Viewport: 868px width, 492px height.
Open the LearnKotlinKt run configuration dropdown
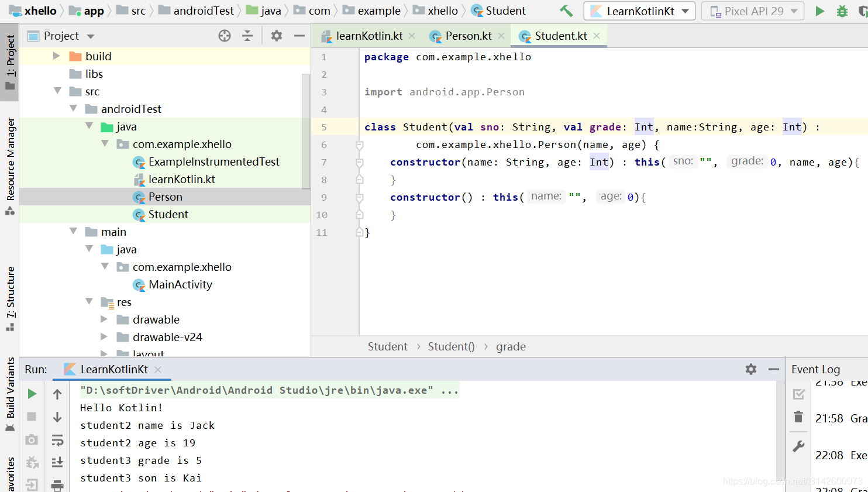[x=640, y=11]
